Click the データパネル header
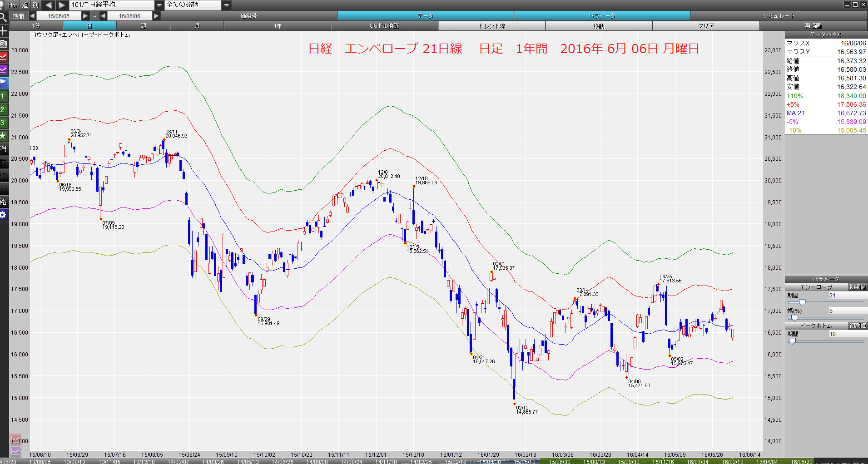The width and height of the screenshot is (868, 464). 826,35
